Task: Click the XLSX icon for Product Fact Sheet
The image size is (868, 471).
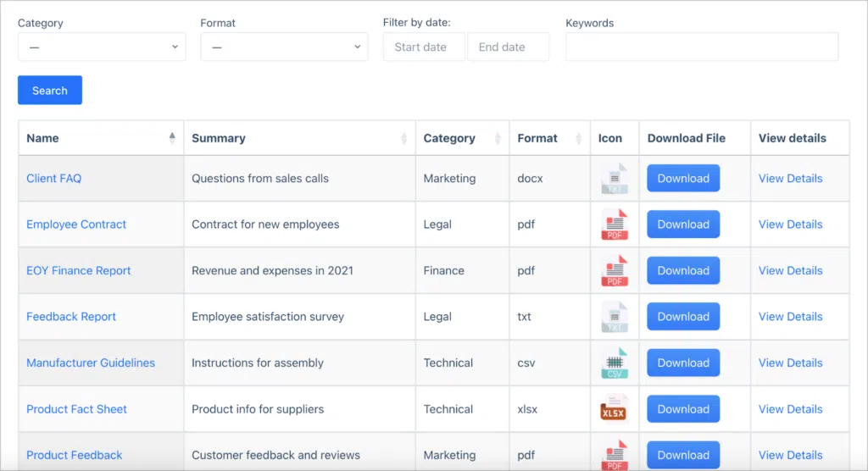Action: tap(614, 409)
